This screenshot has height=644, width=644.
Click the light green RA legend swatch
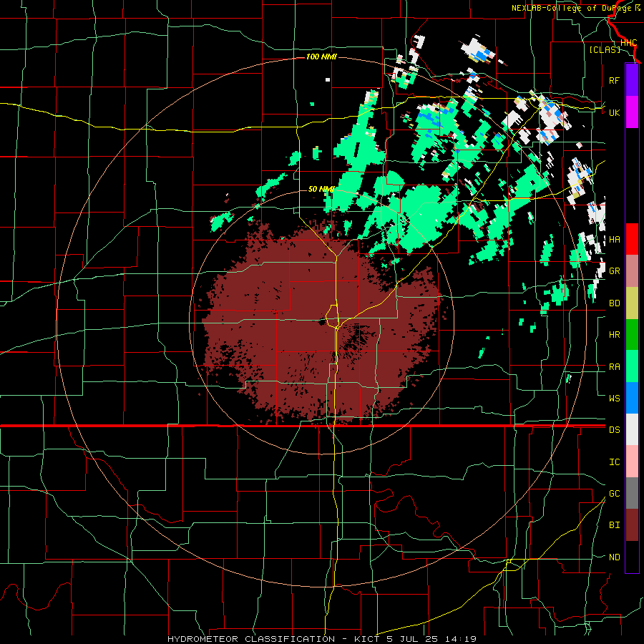pos(632,366)
